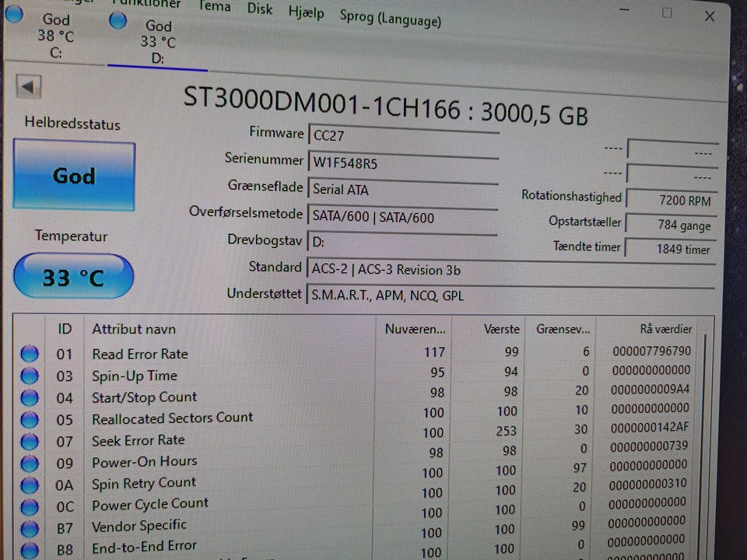Click the Tændte timer value 1849 timer
747x560 pixels.
(x=672, y=247)
